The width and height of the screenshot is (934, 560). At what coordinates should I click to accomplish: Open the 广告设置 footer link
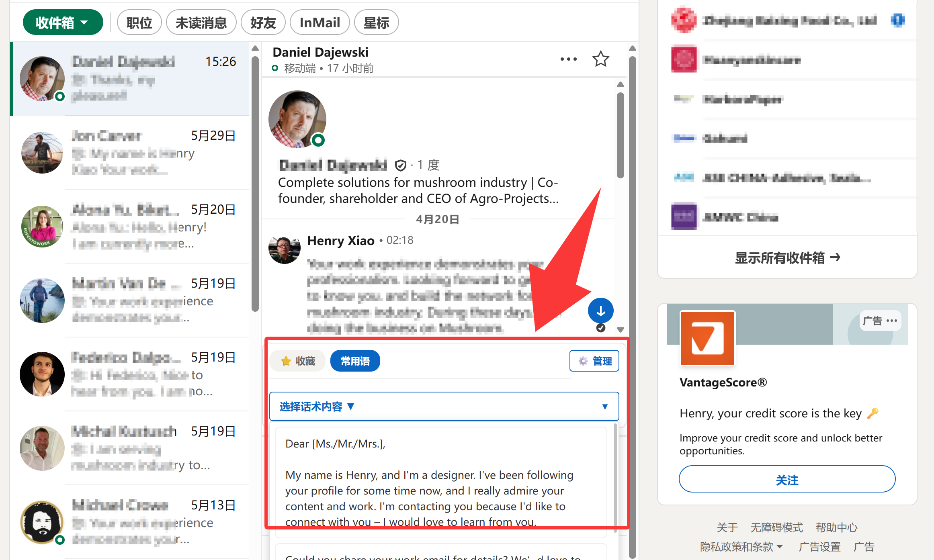click(819, 546)
